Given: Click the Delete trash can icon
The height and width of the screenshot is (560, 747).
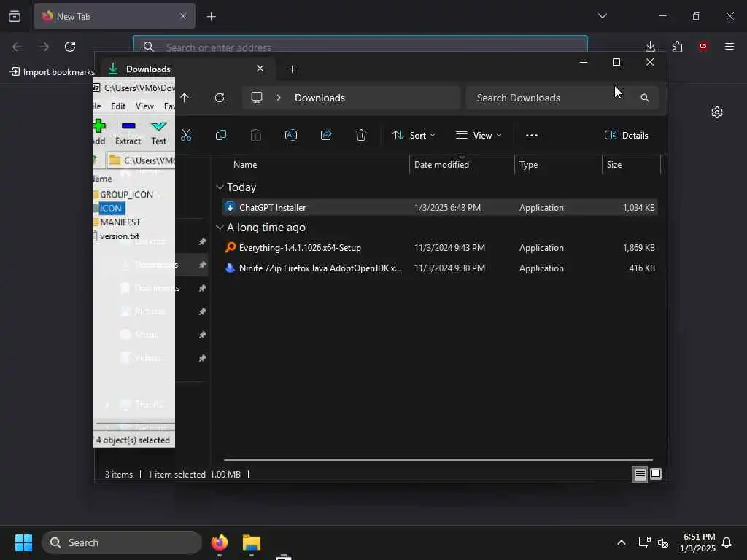Looking at the screenshot, I should coord(361,135).
